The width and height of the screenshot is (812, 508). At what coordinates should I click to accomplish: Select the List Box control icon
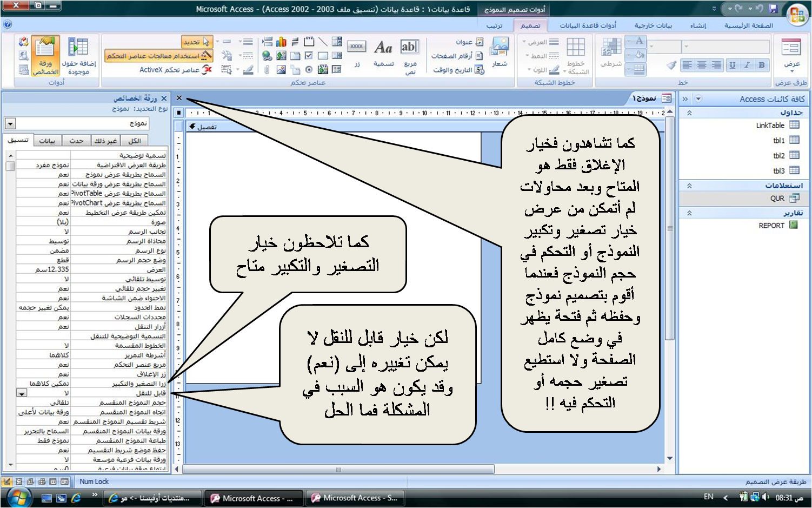click(337, 55)
